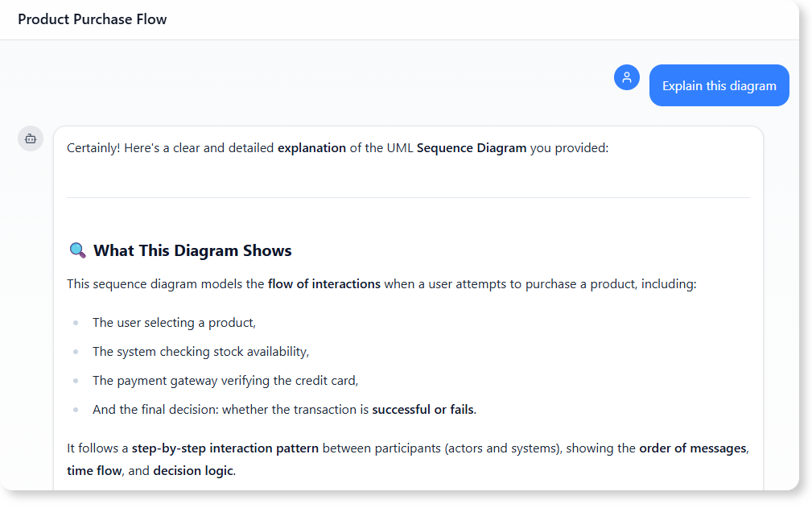The height and width of the screenshot is (508, 812).
Task: Click the bold "decision logic" text
Action: [193, 470]
